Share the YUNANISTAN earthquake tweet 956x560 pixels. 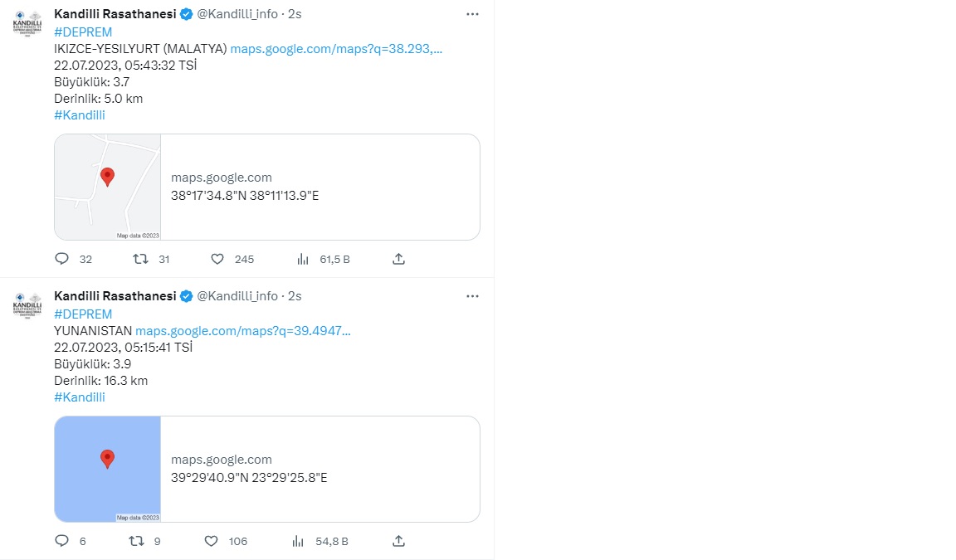(x=398, y=541)
